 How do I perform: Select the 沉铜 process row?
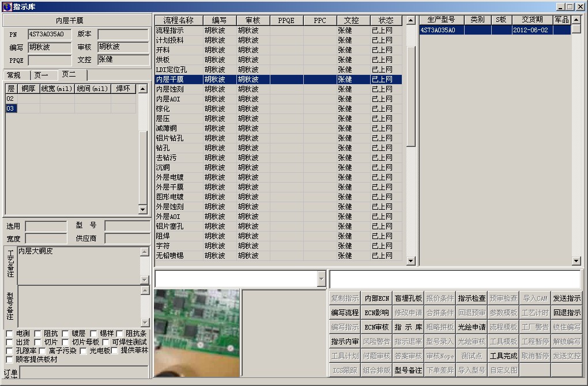pyautogui.click(x=278, y=168)
